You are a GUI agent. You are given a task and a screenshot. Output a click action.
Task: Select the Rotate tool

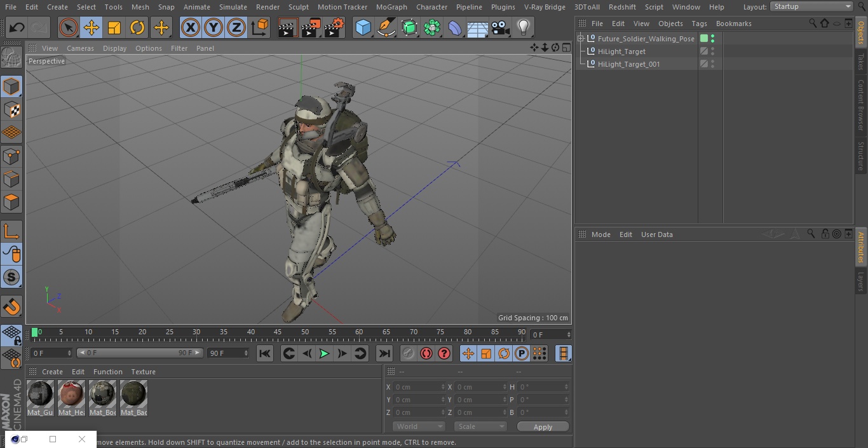tap(137, 28)
